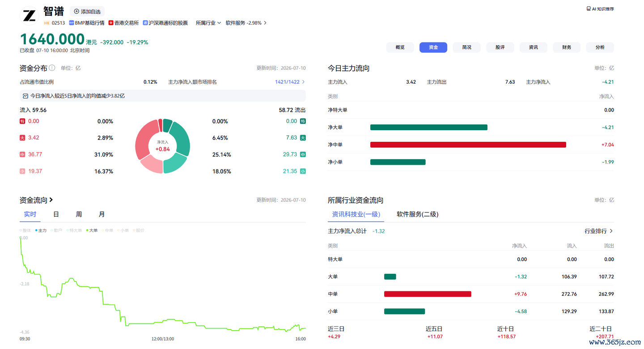Image resolution: width=644 pixels, height=349 pixels.
Task: Click the 近三日 +4.29 value
Action: point(335,336)
